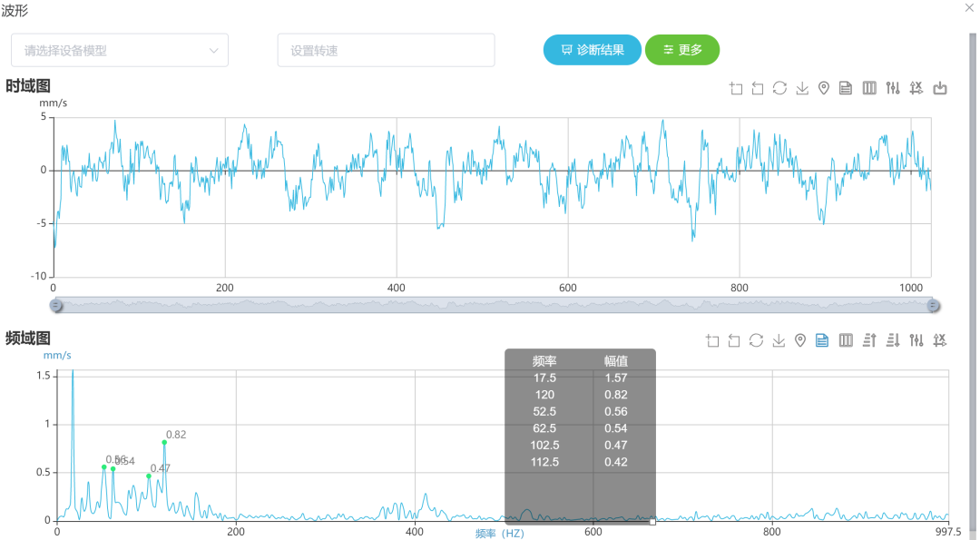
Task: Click refresh icon above time-domain chart
Action: click(779, 88)
